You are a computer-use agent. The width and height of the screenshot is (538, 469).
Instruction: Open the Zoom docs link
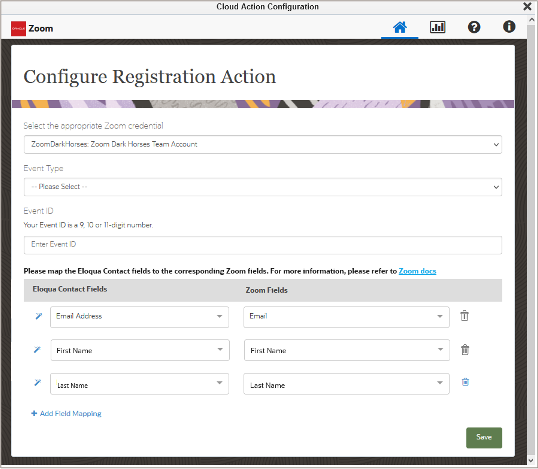coord(417,271)
